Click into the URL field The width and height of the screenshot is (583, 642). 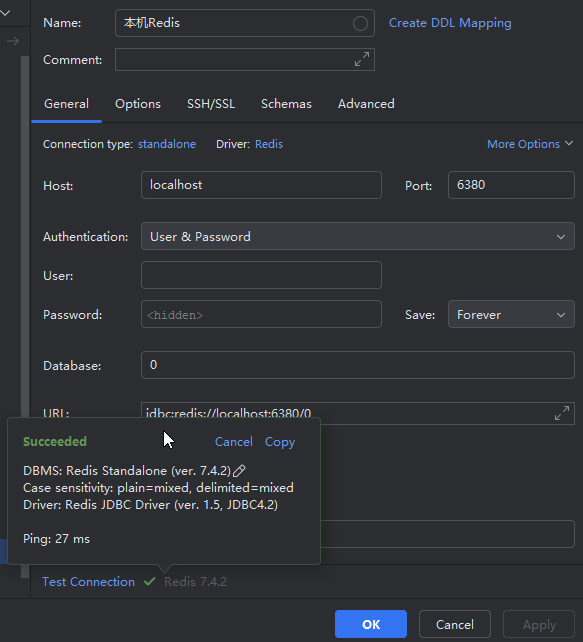pos(357,413)
